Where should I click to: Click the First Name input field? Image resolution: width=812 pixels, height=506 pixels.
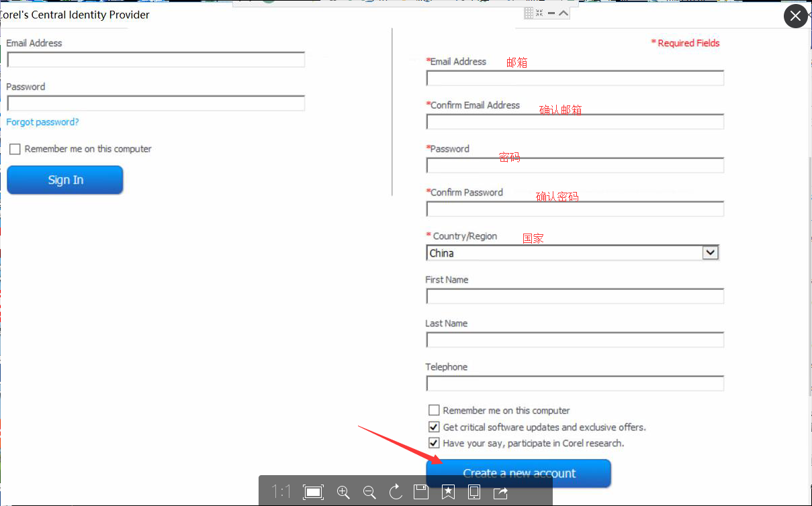click(x=575, y=296)
